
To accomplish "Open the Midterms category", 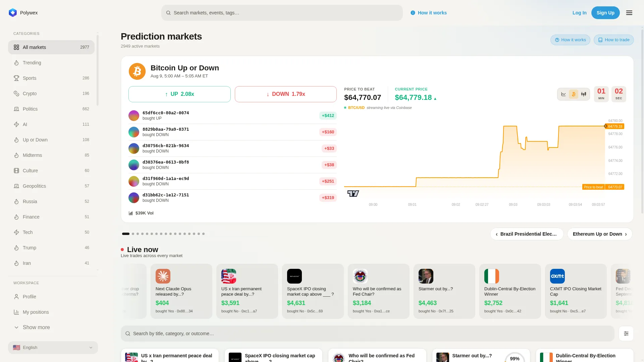I will (x=51, y=155).
